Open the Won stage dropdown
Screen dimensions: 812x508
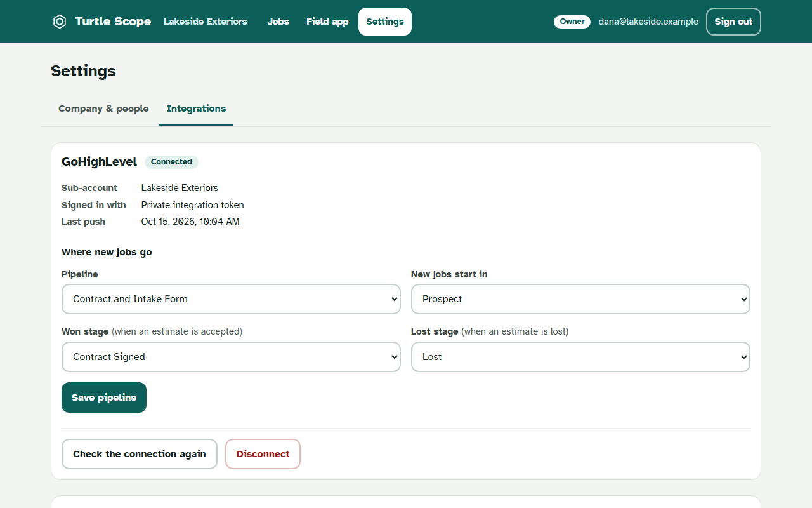(231, 357)
